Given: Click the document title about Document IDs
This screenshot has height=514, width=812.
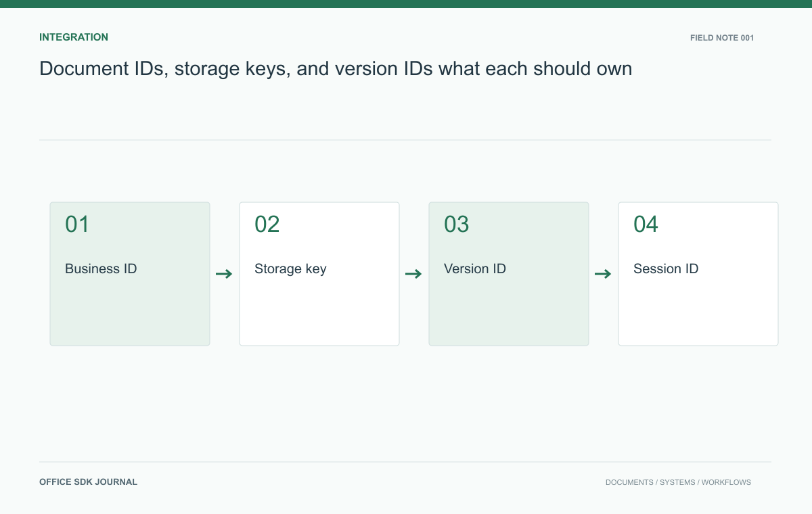Looking at the screenshot, I should (336, 69).
